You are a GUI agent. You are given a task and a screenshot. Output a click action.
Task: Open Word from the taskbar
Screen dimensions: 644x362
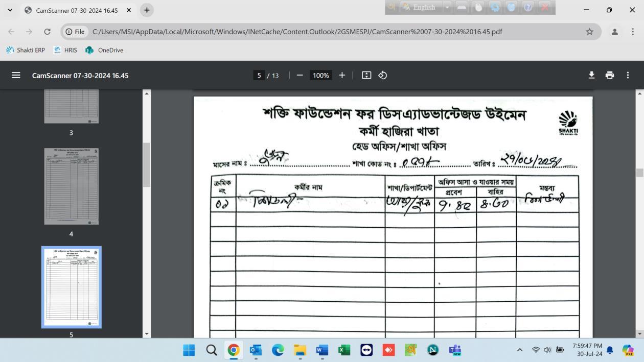point(322,350)
